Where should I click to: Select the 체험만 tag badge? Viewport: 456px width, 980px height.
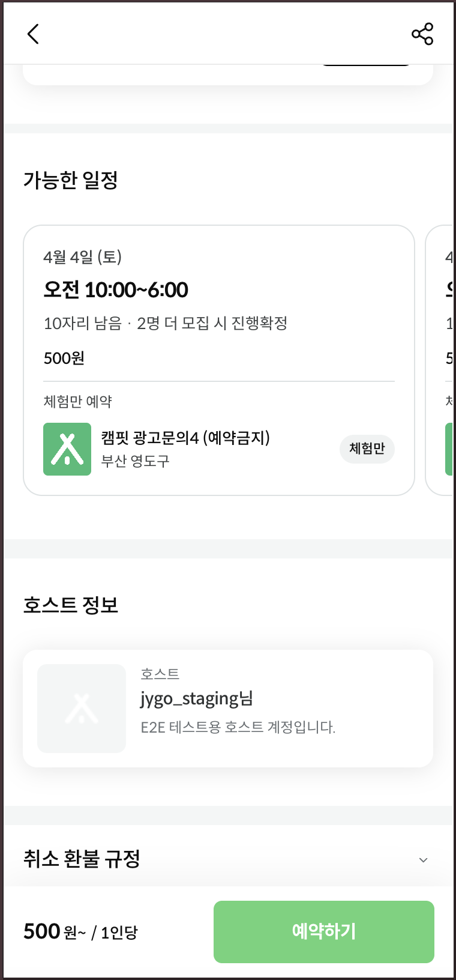pyautogui.click(x=367, y=449)
